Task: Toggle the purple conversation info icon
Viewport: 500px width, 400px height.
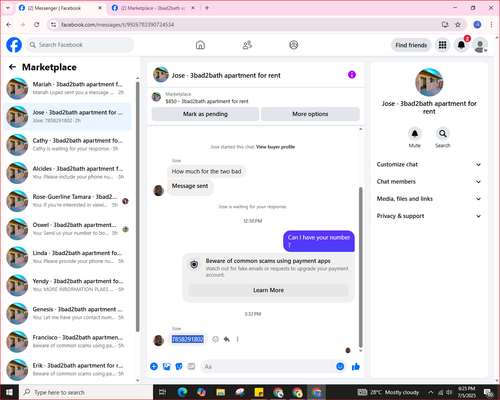Action: (352, 75)
